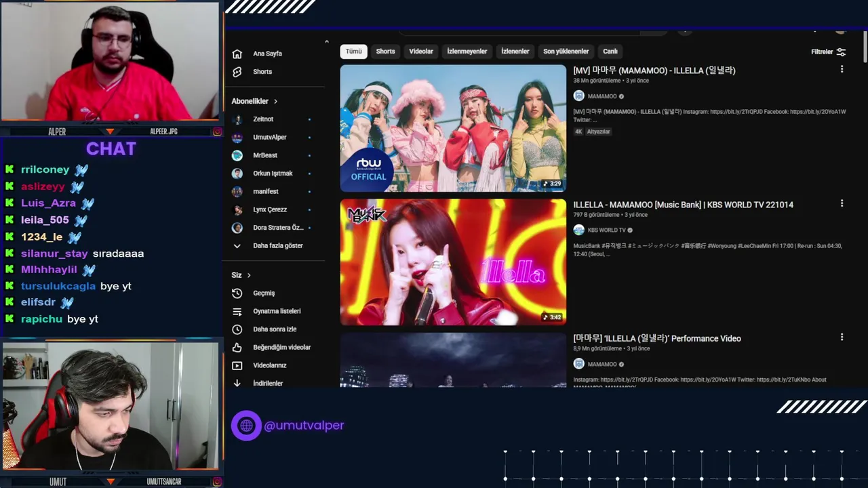Open ILLELLA Performance Video title link
Viewport: 868px width, 488px height.
pyautogui.click(x=657, y=338)
